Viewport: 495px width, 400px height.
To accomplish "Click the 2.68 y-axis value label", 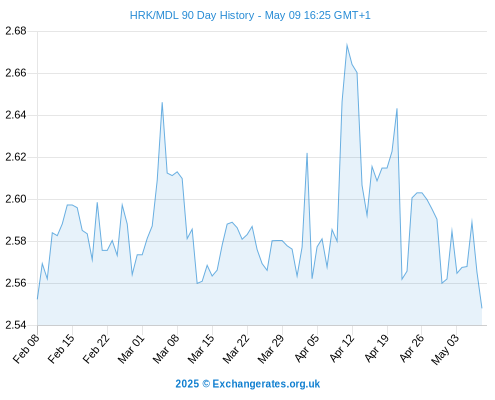I will click(16, 31).
